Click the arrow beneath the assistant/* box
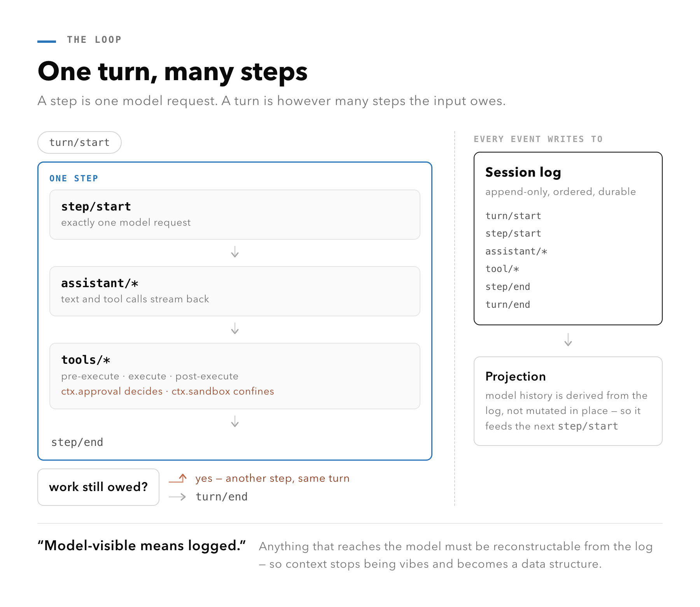The width and height of the screenshot is (700, 607). (235, 328)
